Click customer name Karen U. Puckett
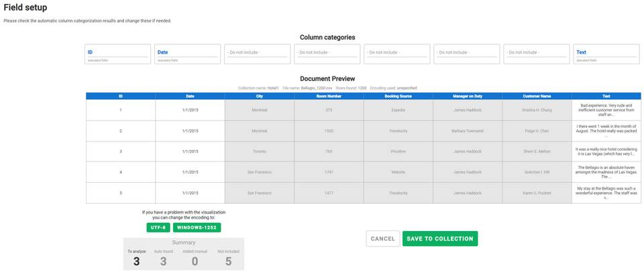The image size is (644, 272). [537, 193]
